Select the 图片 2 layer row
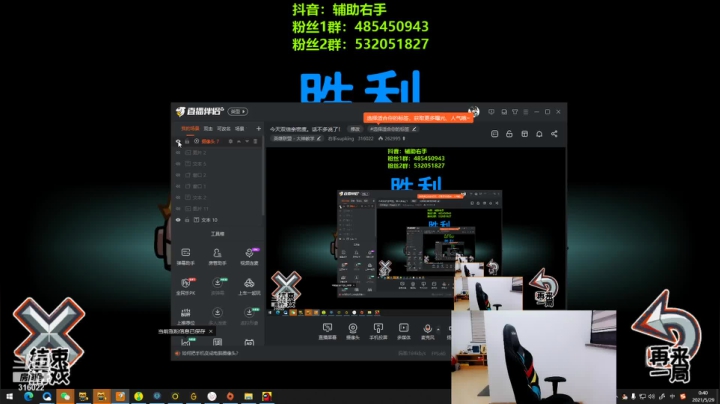The height and width of the screenshot is (404, 720). (217, 152)
